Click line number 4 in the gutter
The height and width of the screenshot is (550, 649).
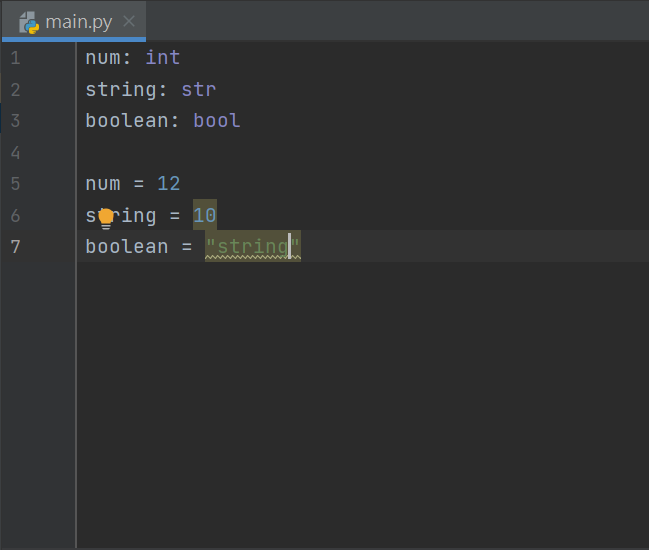pyautogui.click(x=15, y=153)
